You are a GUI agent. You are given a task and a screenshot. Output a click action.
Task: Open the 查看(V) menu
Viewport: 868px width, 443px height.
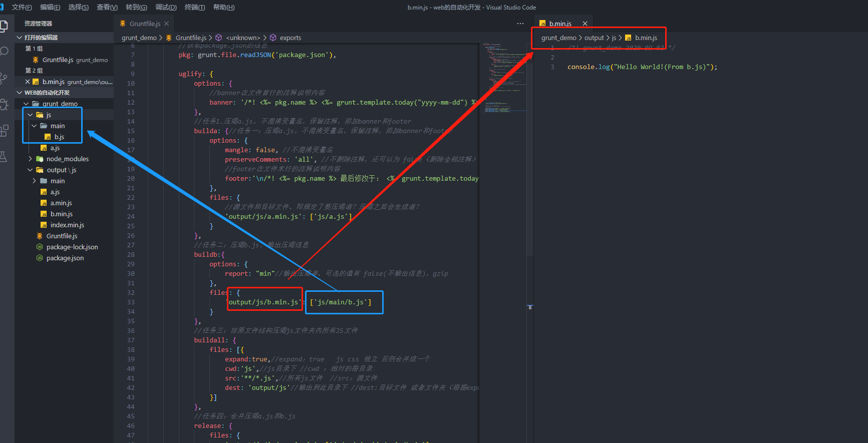pos(107,7)
